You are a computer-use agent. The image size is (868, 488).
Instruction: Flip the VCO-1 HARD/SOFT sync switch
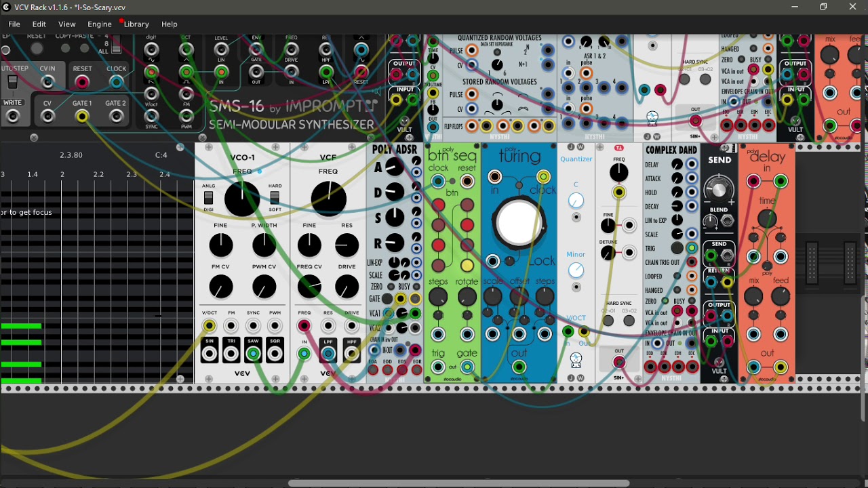click(x=275, y=198)
